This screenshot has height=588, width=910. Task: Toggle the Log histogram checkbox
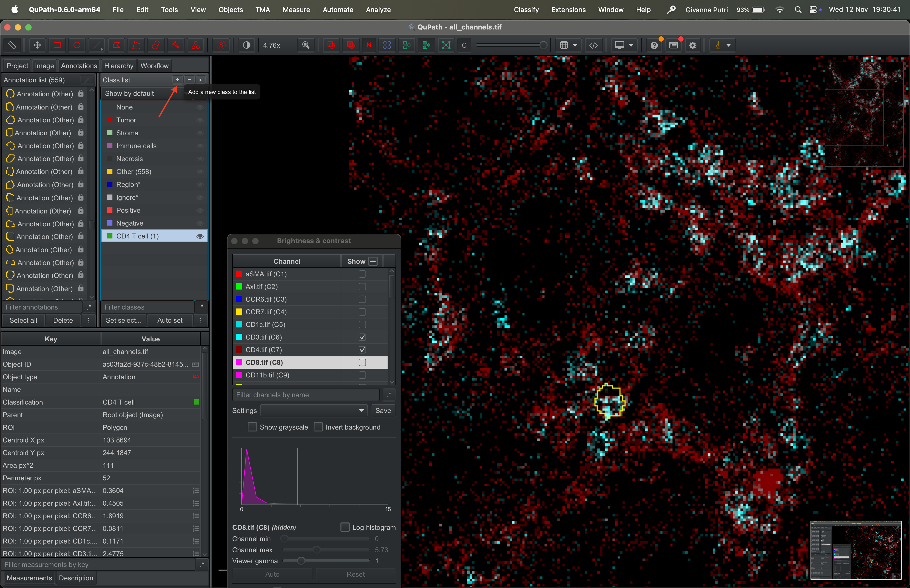pyautogui.click(x=345, y=527)
